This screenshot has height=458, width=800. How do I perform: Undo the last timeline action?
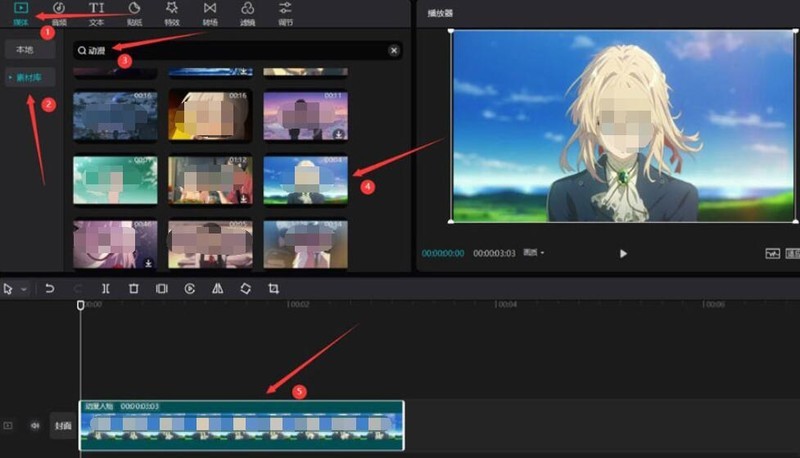tap(49, 289)
